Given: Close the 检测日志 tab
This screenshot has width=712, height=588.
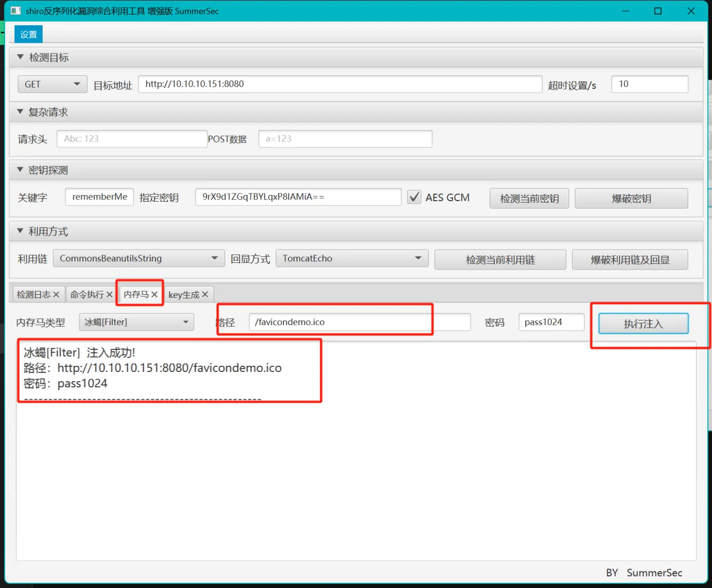Looking at the screenshot, I should (x=56, y=294).
